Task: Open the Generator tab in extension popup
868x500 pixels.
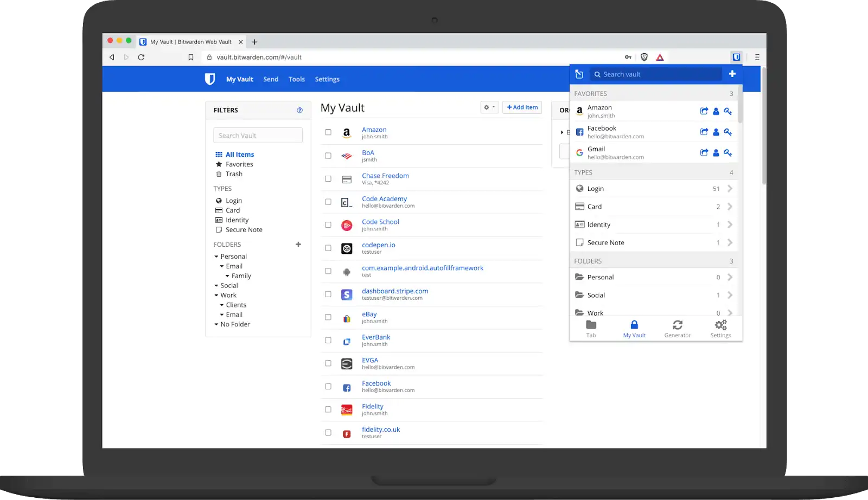Action: click(x=677, y=329)
